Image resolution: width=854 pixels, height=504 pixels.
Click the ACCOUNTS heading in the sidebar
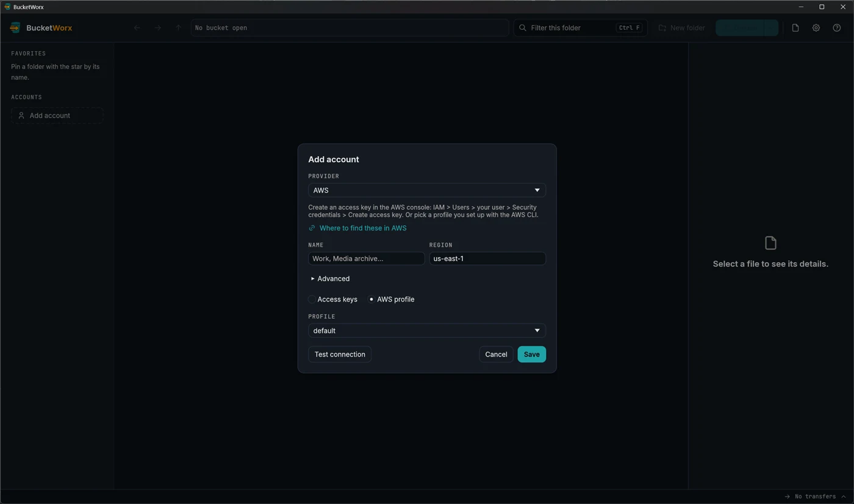pyautogui.click(x=26, y=98)
